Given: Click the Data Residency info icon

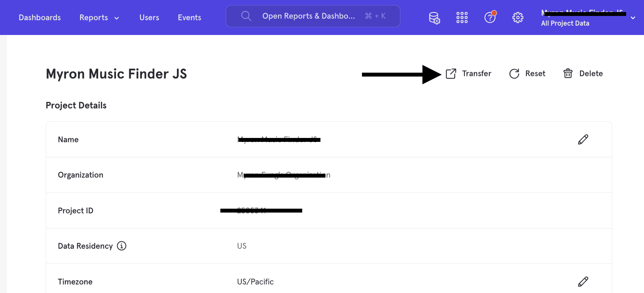Looking at the screenshot, I should (x=121, y=246).
